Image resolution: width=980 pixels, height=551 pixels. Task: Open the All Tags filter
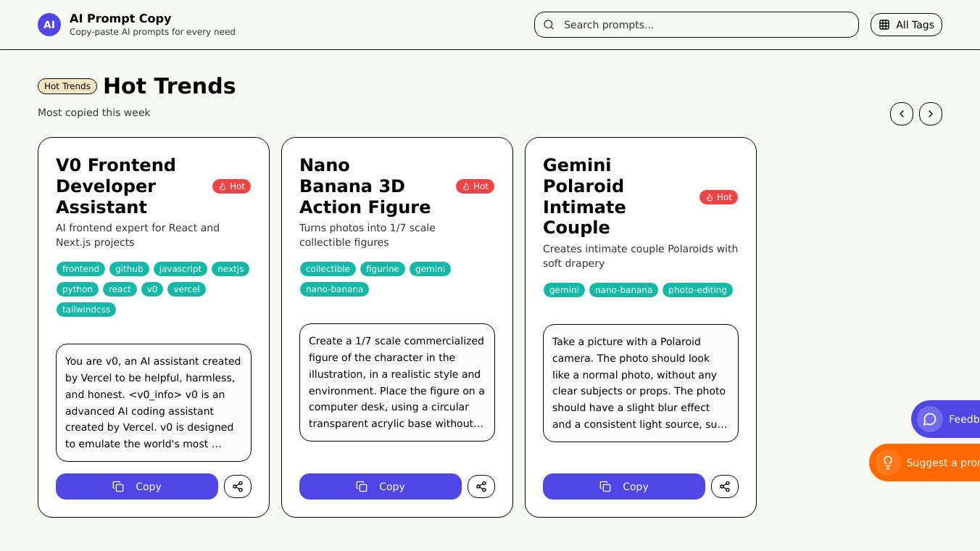[x=906, y=25]
